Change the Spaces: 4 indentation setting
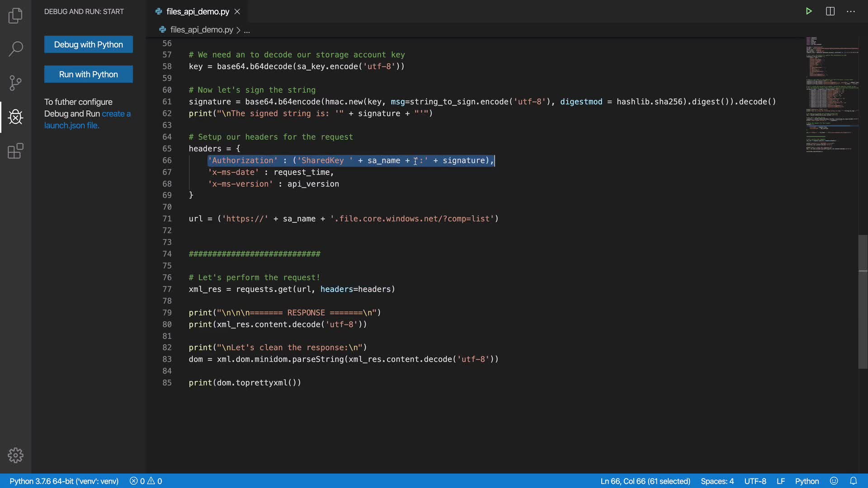The width and height of the screenshot is (868, 488). point(717,481)
